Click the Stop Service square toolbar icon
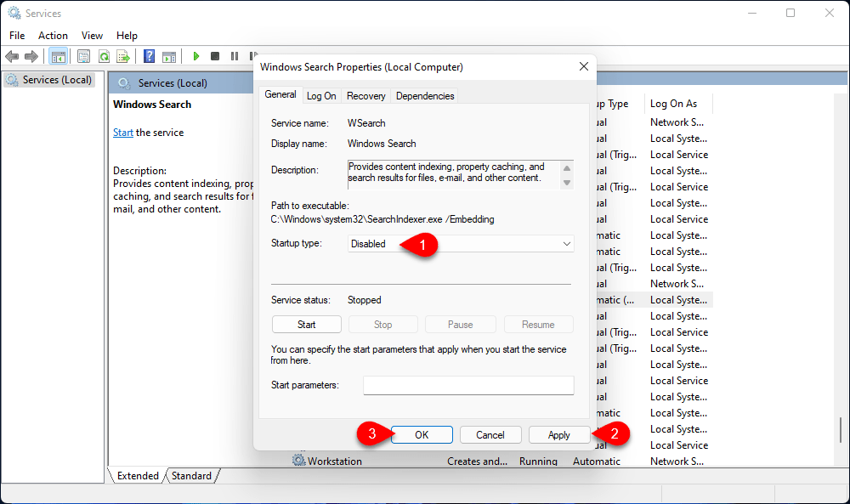This screenshot has height=504, width=850. coord(215,56)
